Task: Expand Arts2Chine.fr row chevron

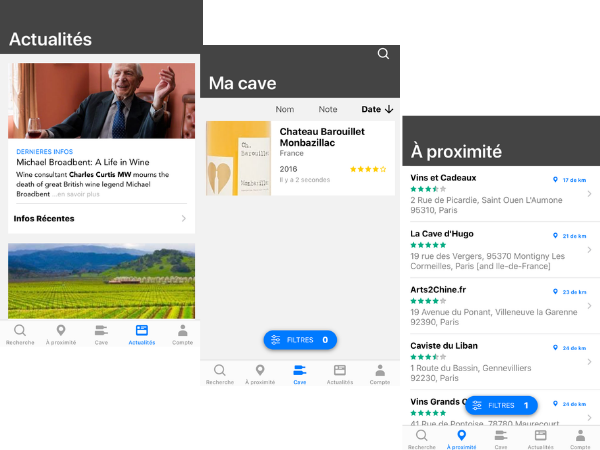Action: (x=589, y=306)
